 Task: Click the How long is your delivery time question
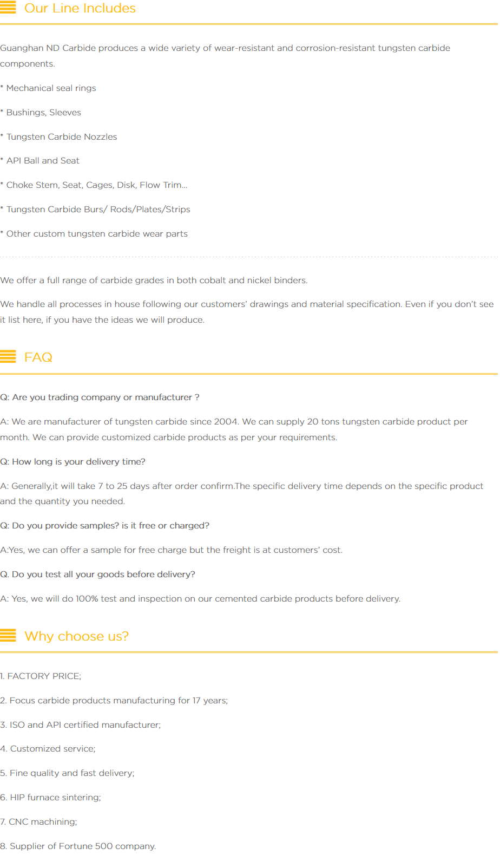(x=73, y=462)
